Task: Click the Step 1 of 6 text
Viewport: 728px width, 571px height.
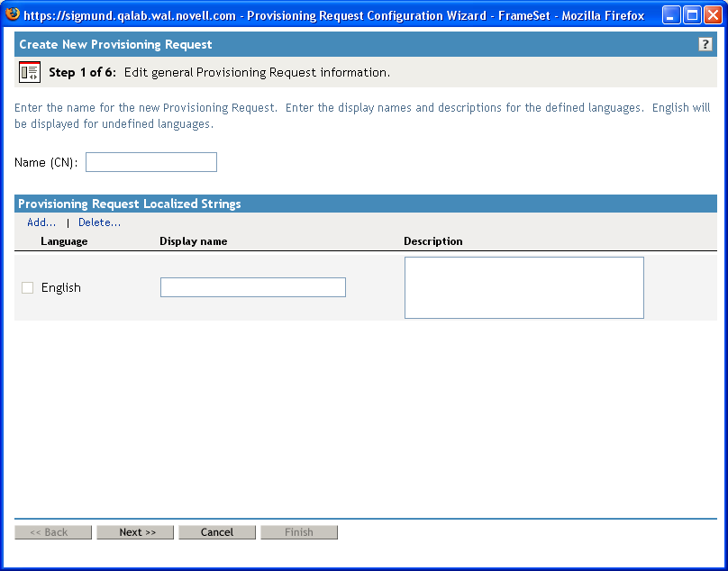Action: coord(82,72)
